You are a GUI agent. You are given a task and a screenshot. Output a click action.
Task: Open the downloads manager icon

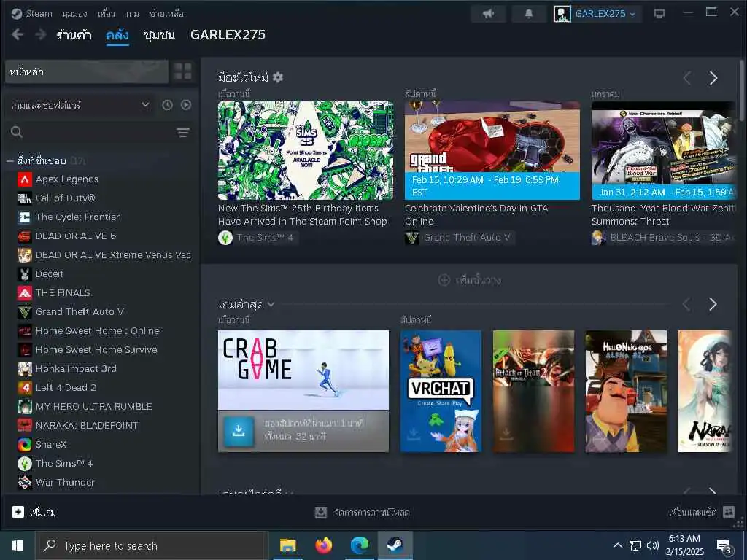tap(321, 513)
